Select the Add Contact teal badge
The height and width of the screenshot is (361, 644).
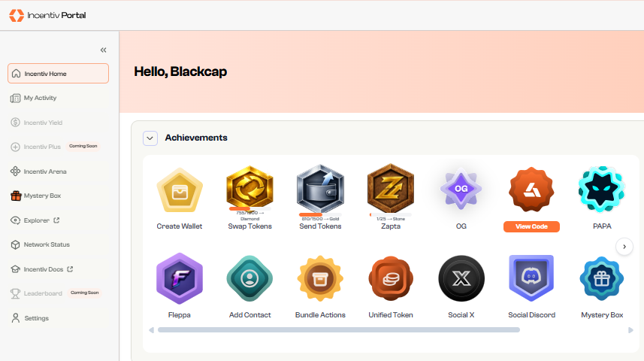249,279
